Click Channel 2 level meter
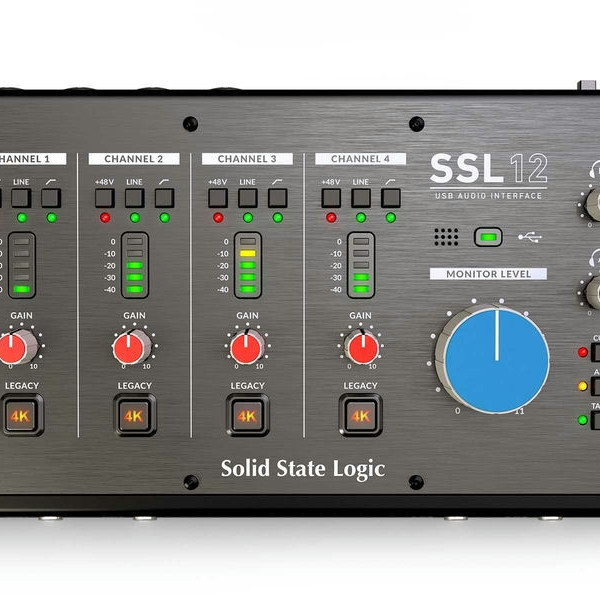 (x=135, y=265)
